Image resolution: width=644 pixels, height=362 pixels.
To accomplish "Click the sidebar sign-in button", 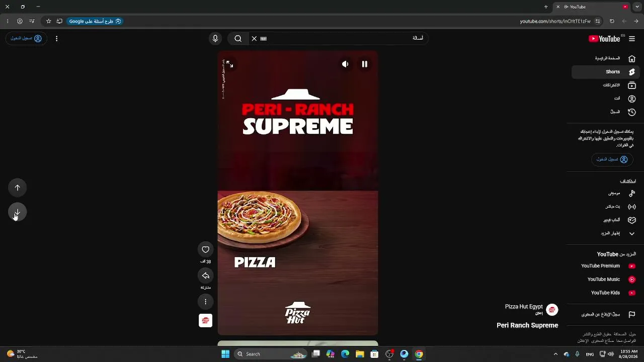I will (612, 159).
